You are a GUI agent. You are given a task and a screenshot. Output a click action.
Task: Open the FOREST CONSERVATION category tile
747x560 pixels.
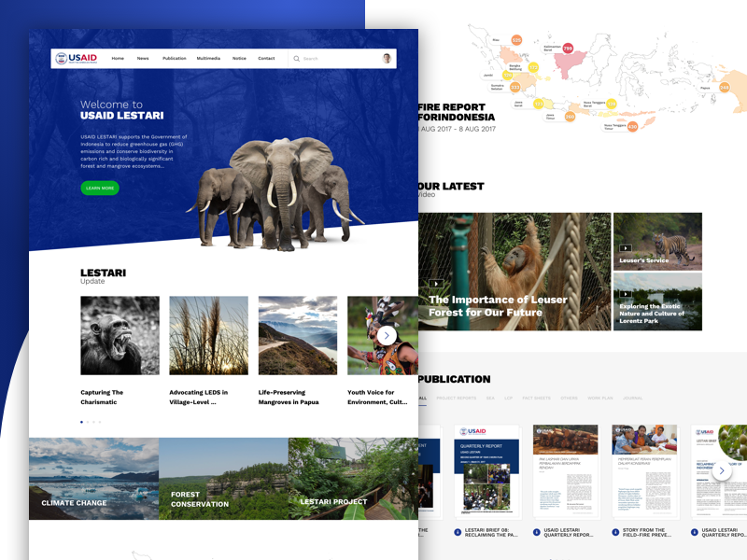click(x=223, y=479)
